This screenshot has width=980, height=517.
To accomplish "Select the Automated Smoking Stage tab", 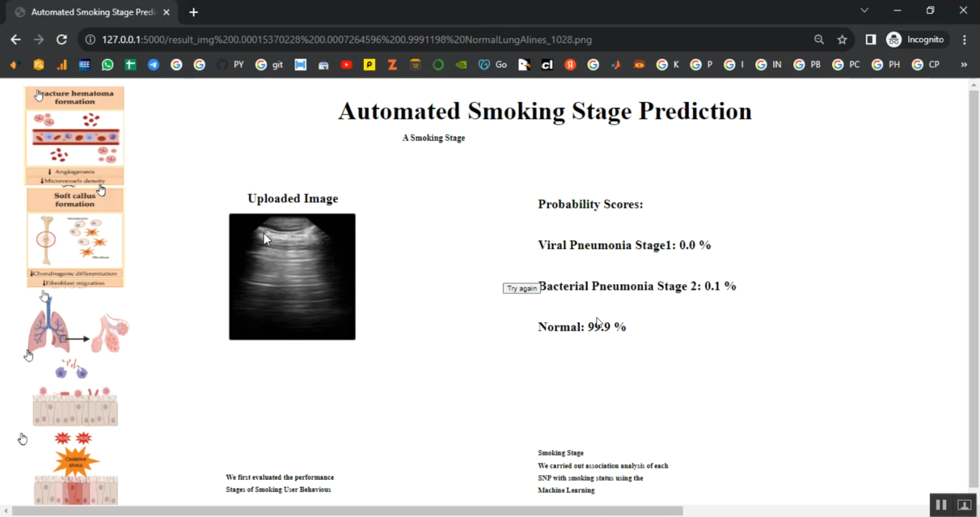I will [91, 12].
